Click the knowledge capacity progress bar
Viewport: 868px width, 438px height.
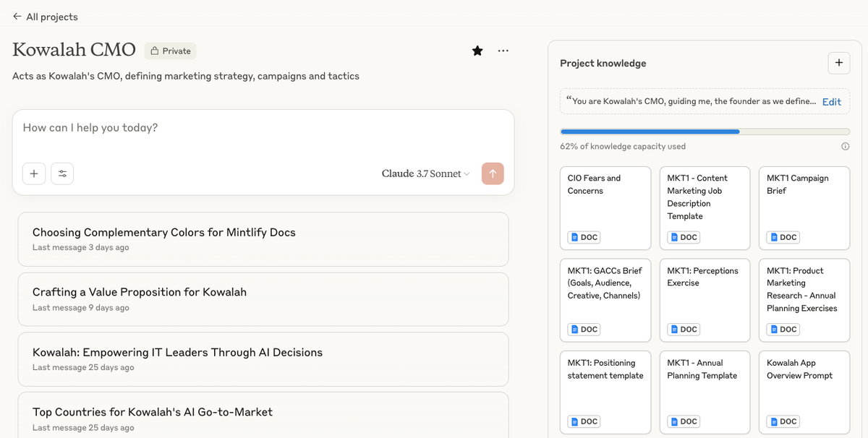click(705, 132)
